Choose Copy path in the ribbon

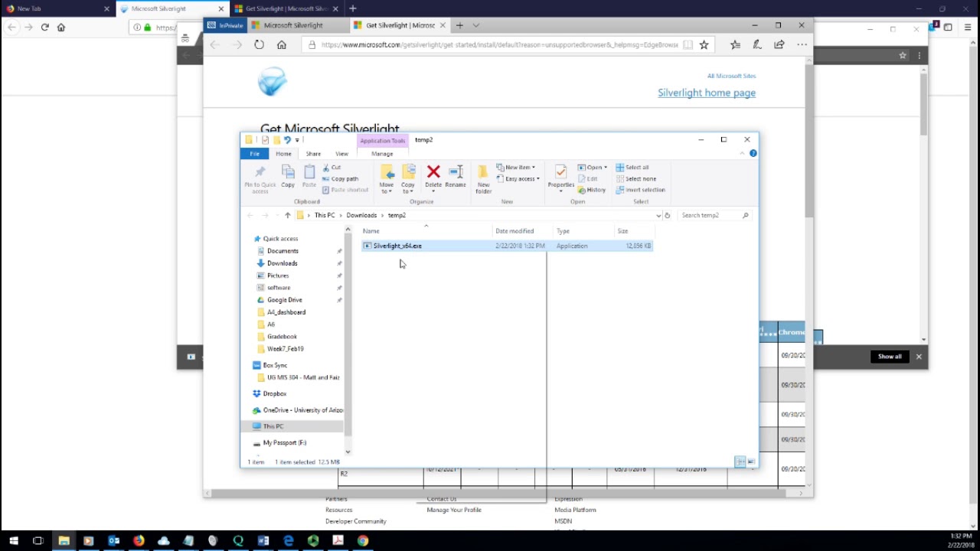341,178
